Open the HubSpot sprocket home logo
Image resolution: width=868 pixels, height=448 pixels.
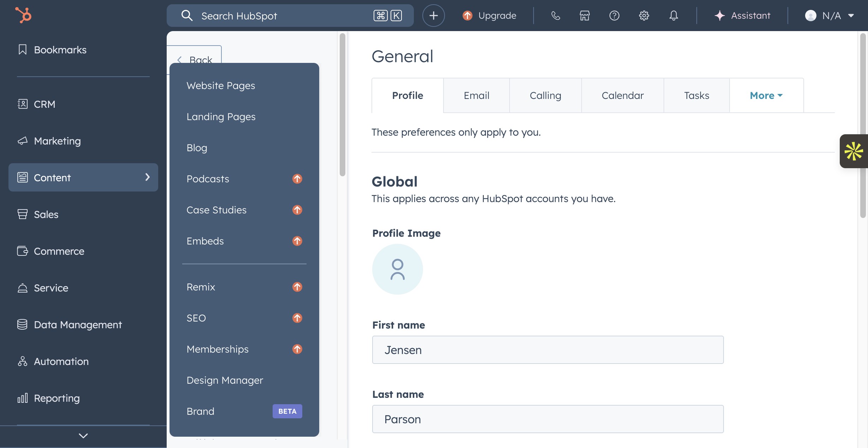(24, 15)
